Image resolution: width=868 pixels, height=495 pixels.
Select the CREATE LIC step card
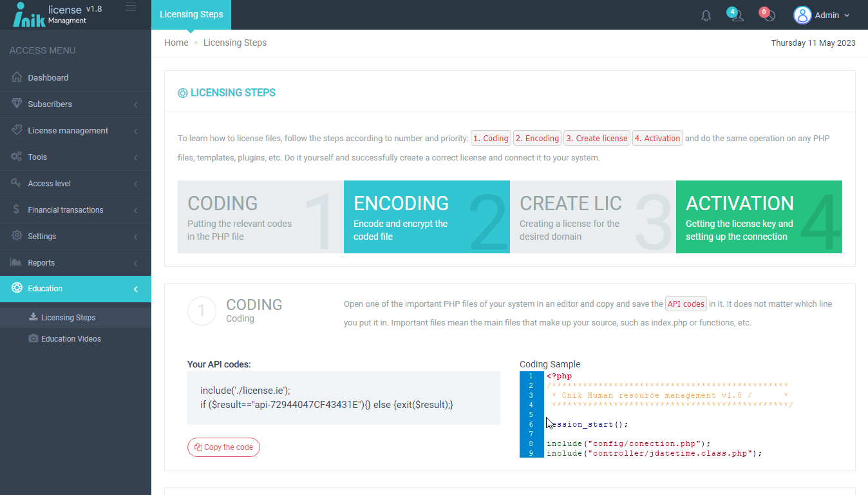point(593,217)
